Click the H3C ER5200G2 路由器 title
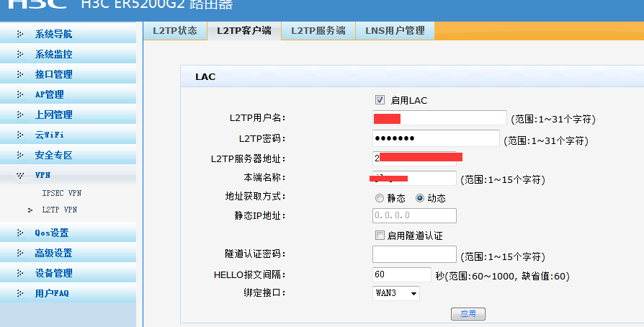This screenshot has width=644, height=327. pyautogui.click(x=157, y=4)
